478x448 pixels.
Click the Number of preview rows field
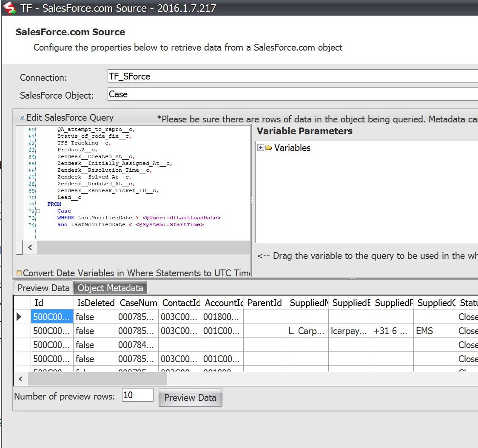[x=137, y=395]
